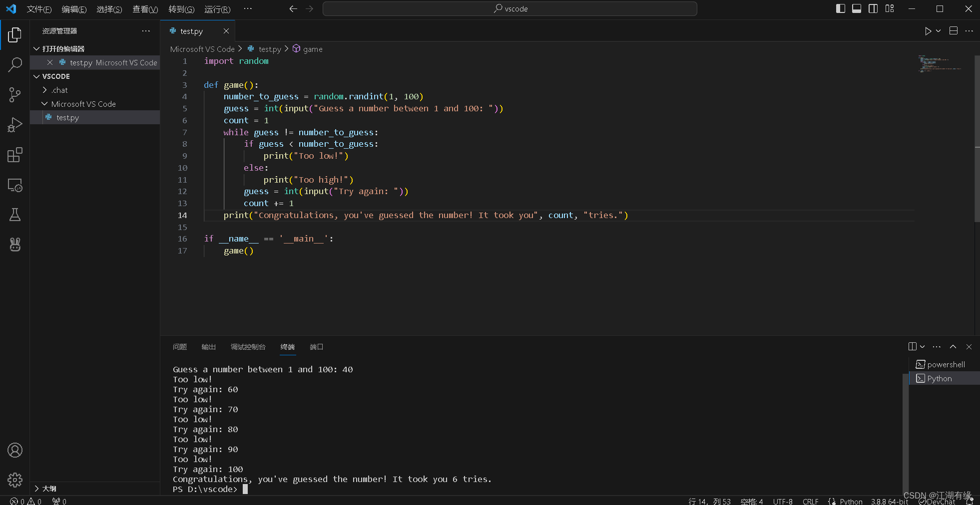This screenshot has width=980, height=505.
Task: Split the terminal
Action: pos(913,347)
